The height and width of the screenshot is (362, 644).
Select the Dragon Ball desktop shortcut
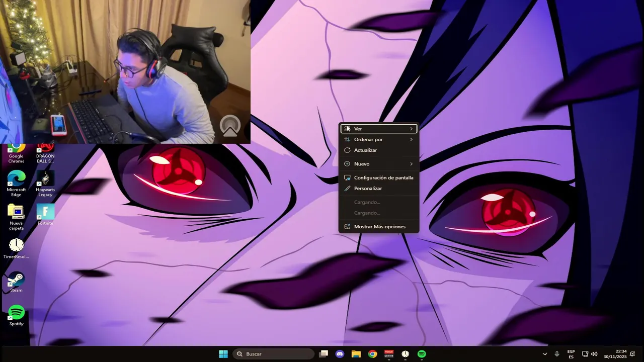(x=45, y=154)
